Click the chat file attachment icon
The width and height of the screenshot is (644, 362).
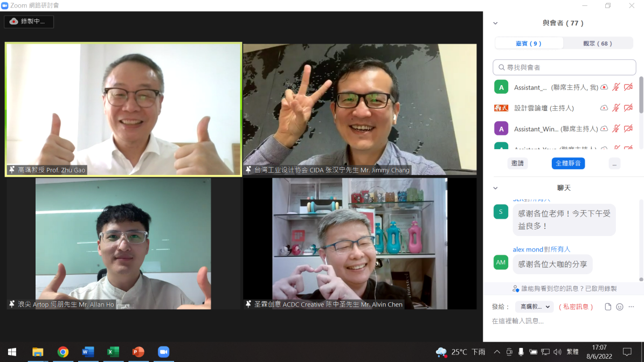coord(608,307)
